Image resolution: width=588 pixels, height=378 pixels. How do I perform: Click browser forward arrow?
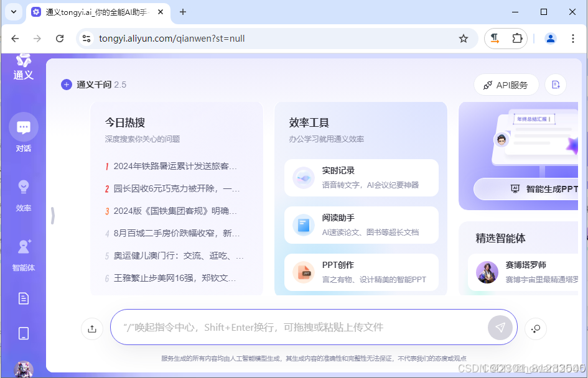tap(37, 38)
